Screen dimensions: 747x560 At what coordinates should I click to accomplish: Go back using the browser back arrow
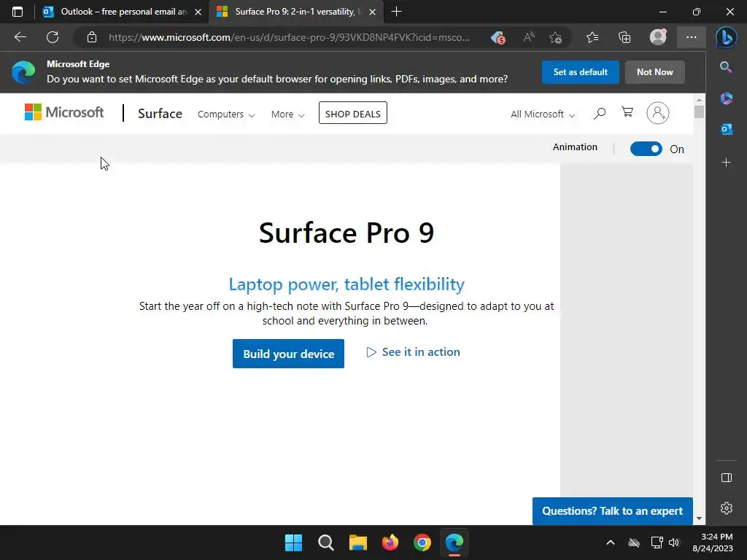[20, 37]
